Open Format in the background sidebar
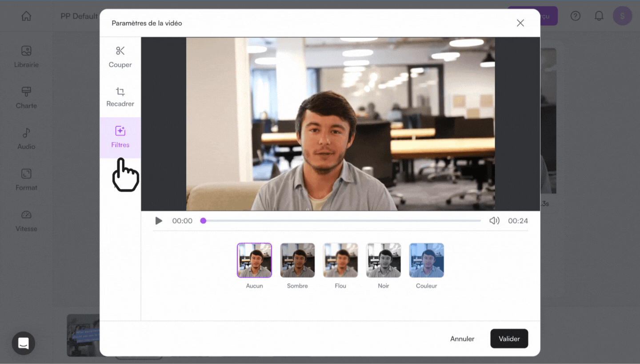This screenshot has height=364, width=640. [26, 180]
